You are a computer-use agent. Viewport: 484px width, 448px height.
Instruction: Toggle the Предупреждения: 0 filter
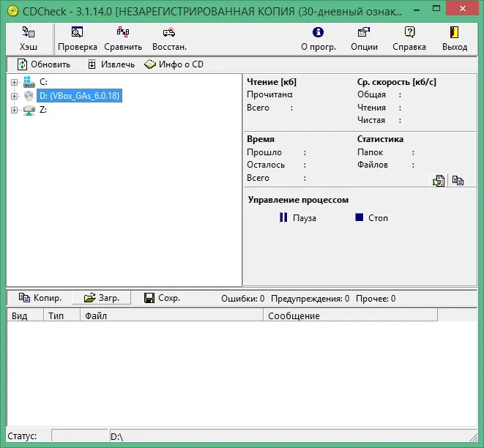coord(310,299)
